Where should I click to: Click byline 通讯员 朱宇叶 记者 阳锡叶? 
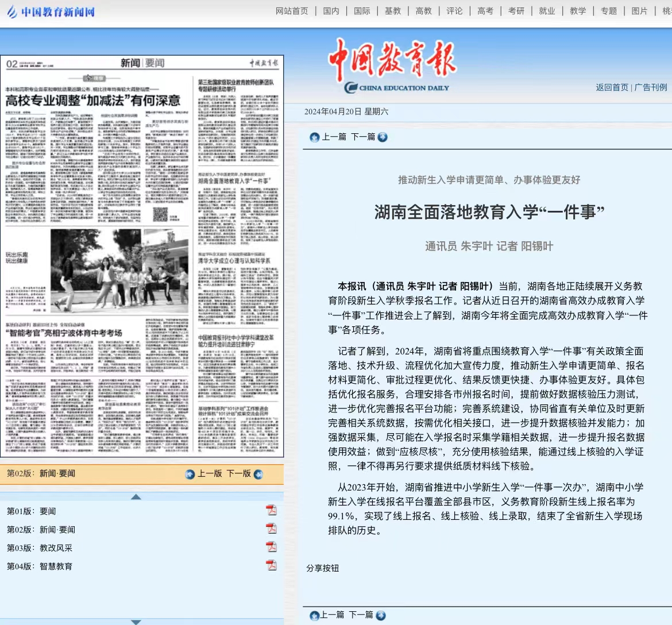[x=489, y=246]
